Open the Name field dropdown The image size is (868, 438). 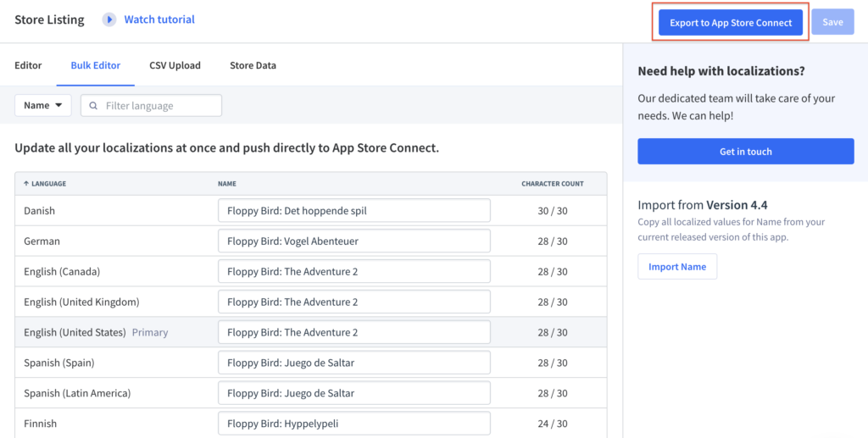[43, 105]
